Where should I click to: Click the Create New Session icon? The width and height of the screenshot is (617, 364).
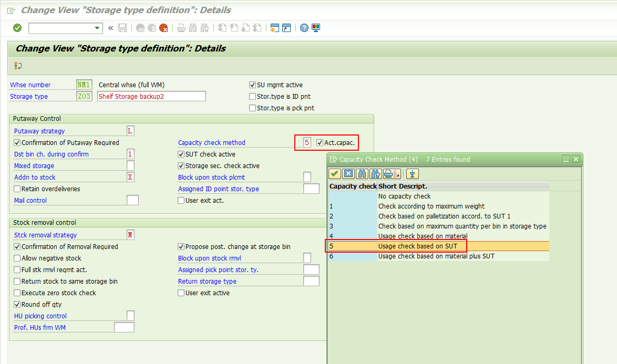[x=275, y=28]
